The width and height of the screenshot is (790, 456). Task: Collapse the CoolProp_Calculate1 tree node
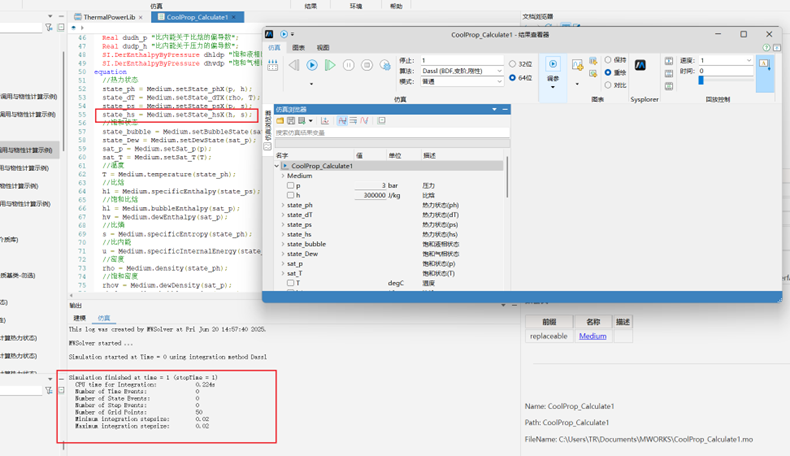tap(277, 166)
